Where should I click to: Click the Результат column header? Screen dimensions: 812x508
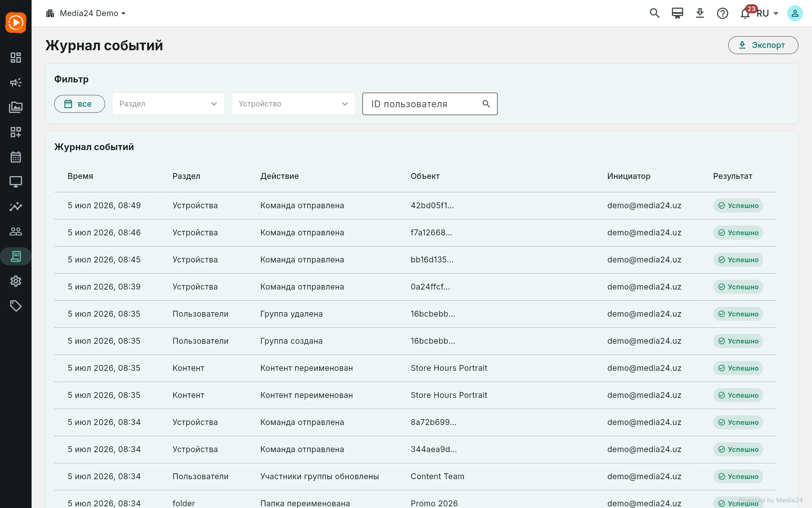point(732,176)
